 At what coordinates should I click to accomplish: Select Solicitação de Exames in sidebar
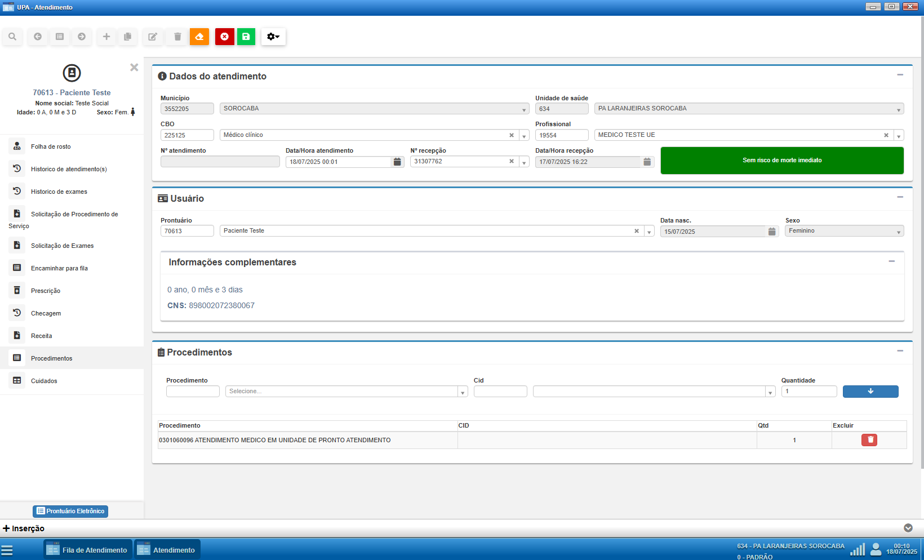(x=62, y=246)
